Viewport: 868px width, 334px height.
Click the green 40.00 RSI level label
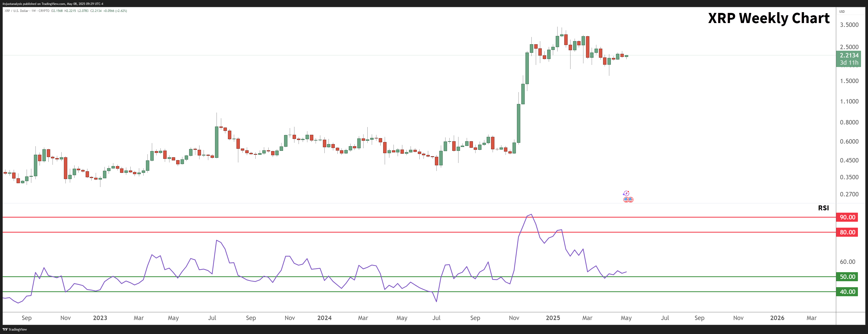click(x=847, y=292)
